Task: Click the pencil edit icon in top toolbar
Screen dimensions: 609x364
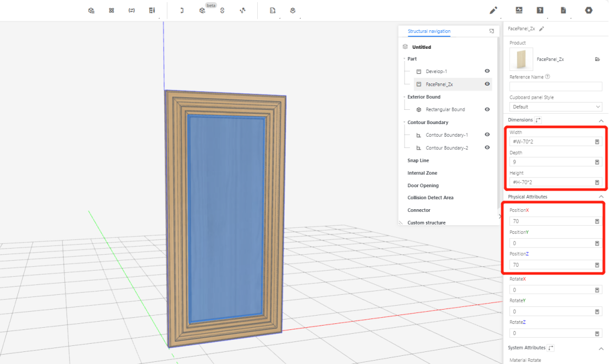Action: 494,10
